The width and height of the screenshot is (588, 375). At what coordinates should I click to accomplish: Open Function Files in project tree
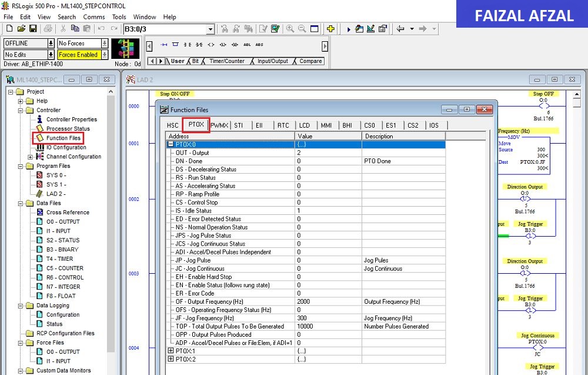coord(64,138)
